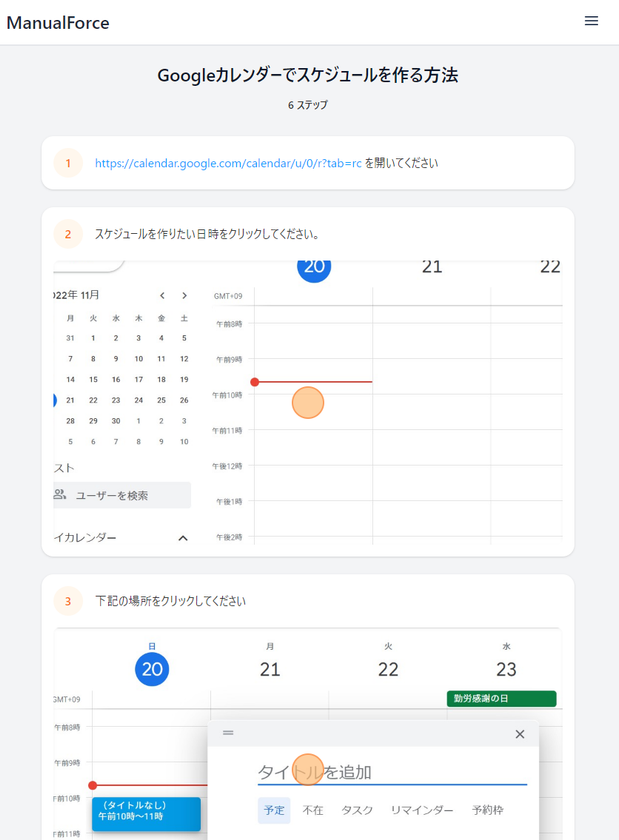
Task: Collapse the マイカレンダー section chevron
Action: [x=183, y=538]
